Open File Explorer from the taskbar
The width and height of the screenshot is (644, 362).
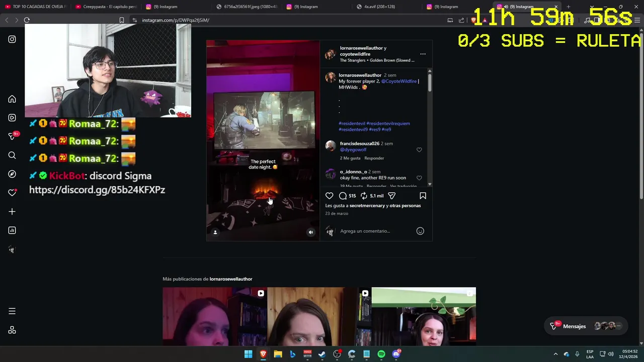click(x=278, y=354)
